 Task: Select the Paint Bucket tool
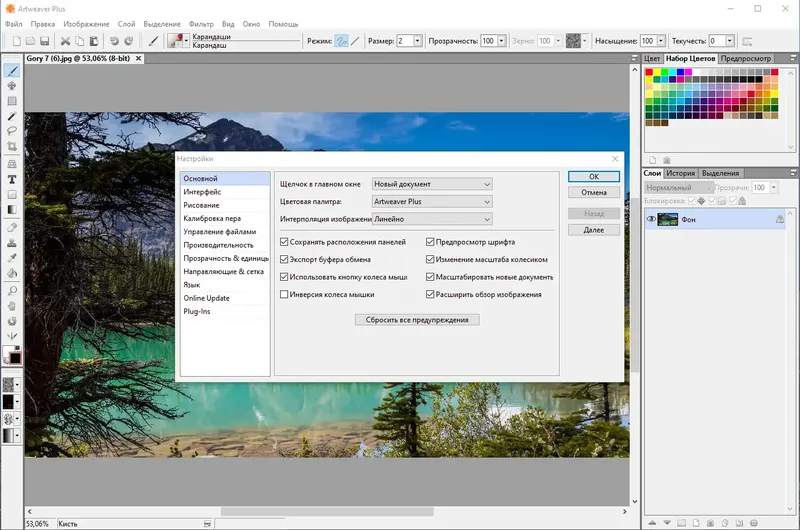(x=12, y=273)
